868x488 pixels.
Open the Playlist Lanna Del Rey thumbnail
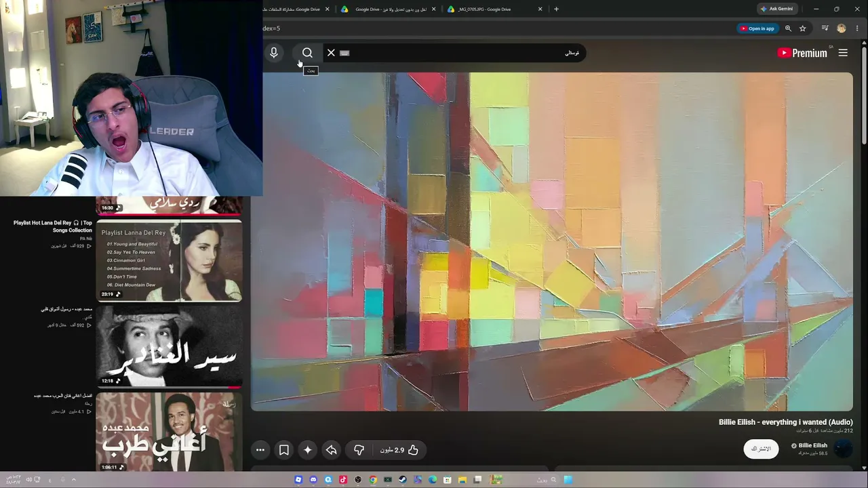169,261
